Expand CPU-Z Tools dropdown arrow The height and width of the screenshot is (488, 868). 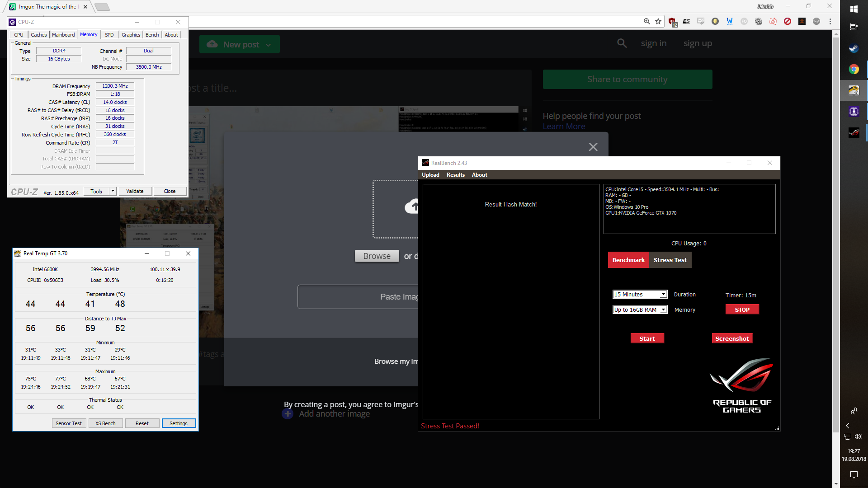point(113,191)
